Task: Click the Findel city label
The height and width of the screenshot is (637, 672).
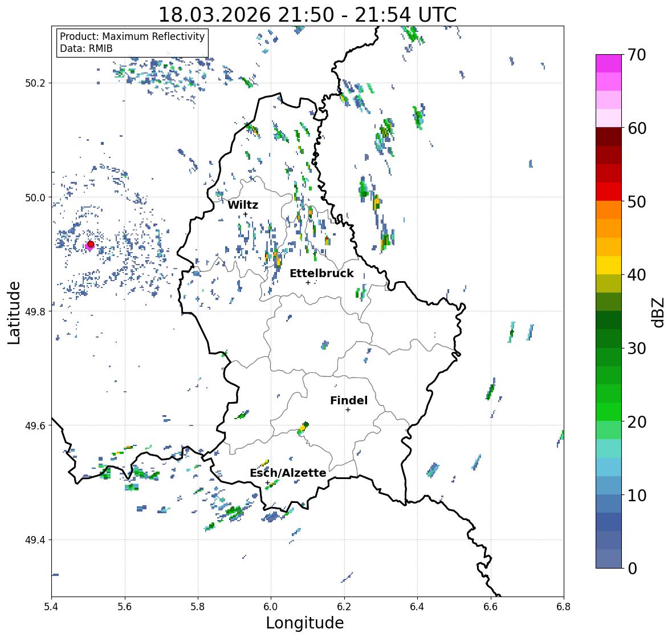Action: (348, 400)
